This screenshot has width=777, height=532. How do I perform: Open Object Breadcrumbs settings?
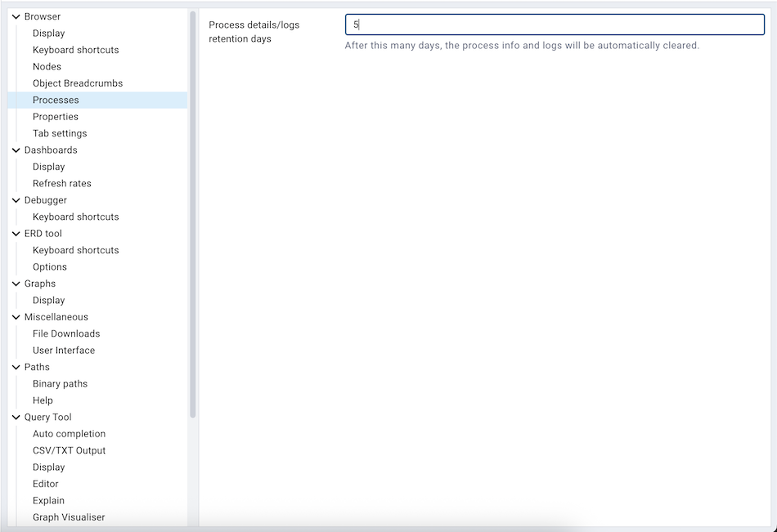pyautogui.click(x=77, y=83)
